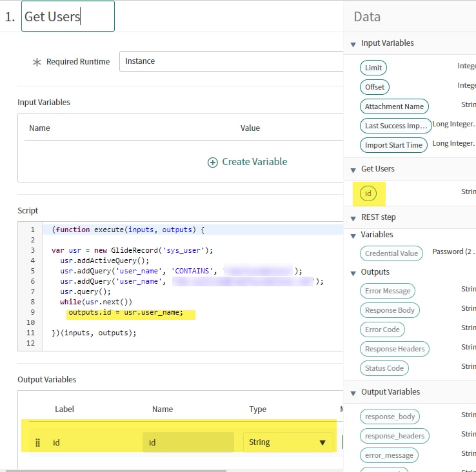Select the error_message pill
The width and height of the screenshot is (476, 472).
[x=389, y=455]
